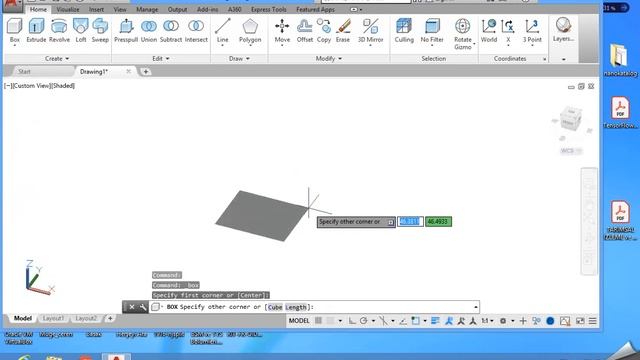The image size is (640, 360).
Task: Select the Box solid tool
Action: pyautogui.click(x=15, y=31)
